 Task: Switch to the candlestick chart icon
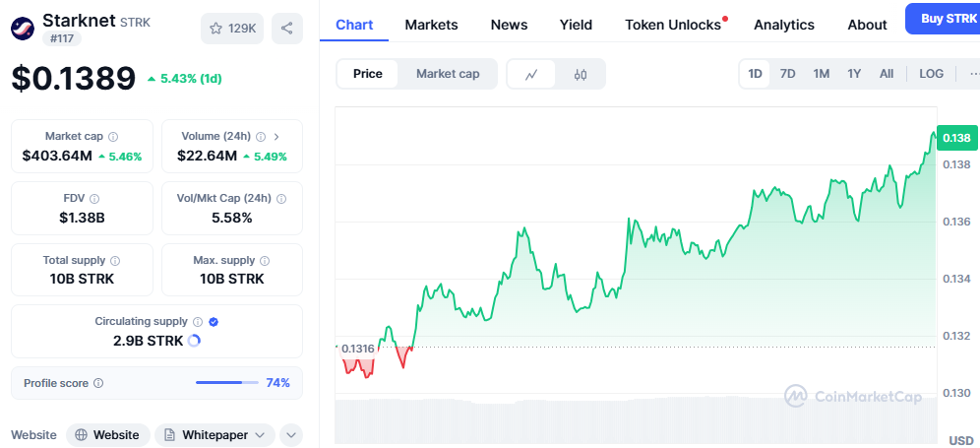coord(581,74)
